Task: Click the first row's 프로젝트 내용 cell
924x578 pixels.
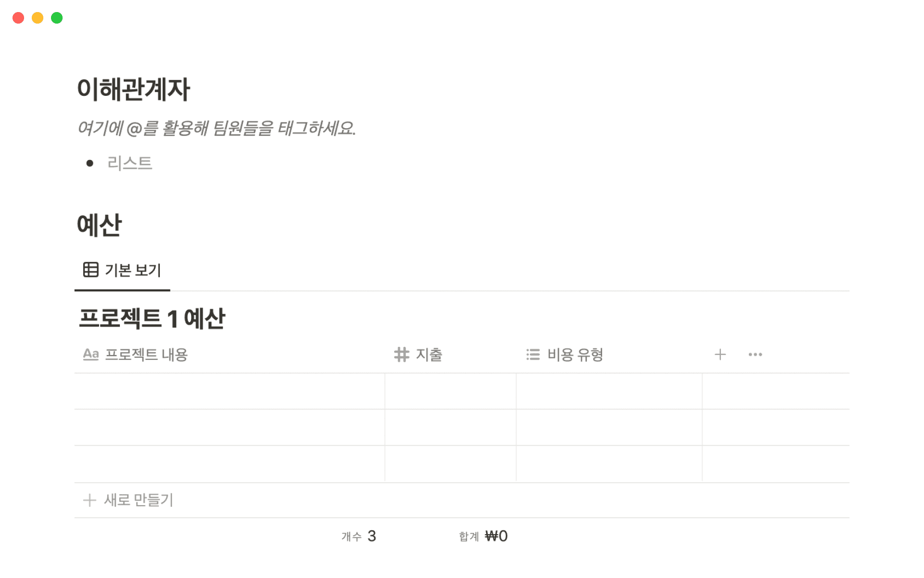Action: tap(229, 391)
